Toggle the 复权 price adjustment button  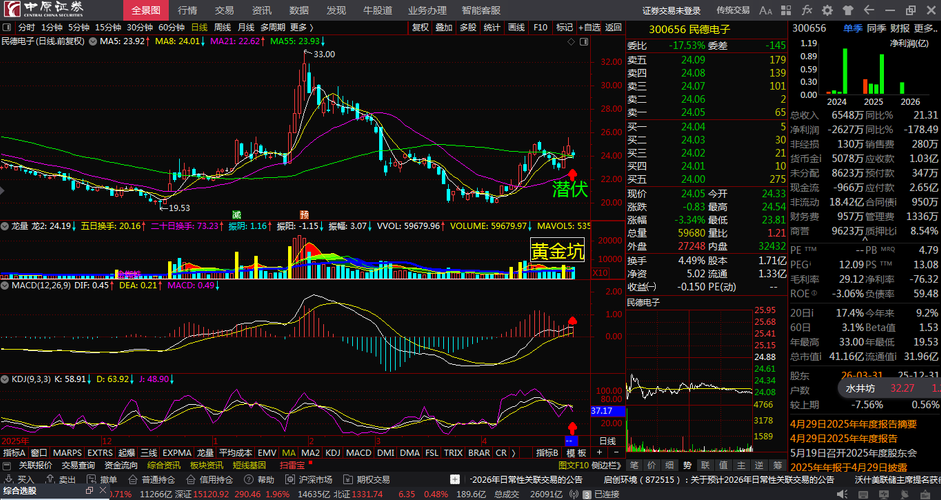tap(420, 27)
